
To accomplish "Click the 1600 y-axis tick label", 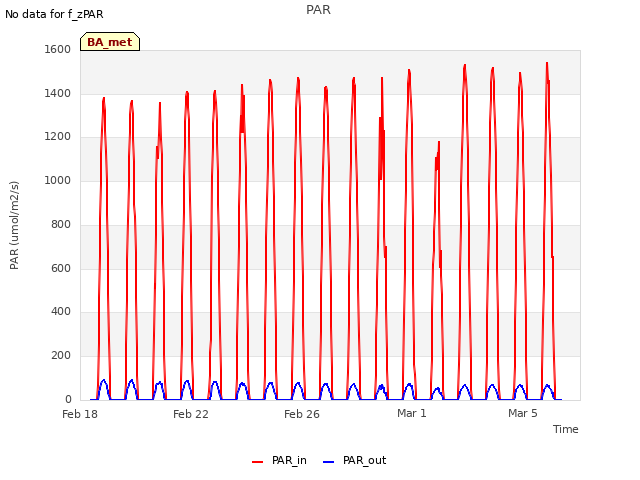I will pos(58,49).
